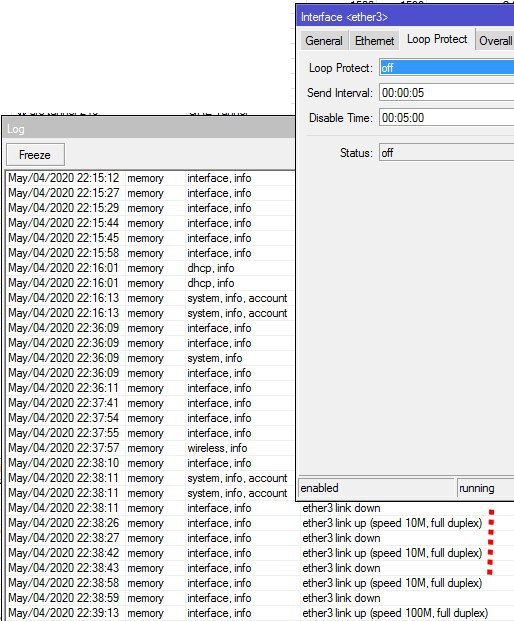Screen dimensions: 514x621
Task: Select the Loop Protect tab
Action: pyautogui.click(x=437, y=39)
